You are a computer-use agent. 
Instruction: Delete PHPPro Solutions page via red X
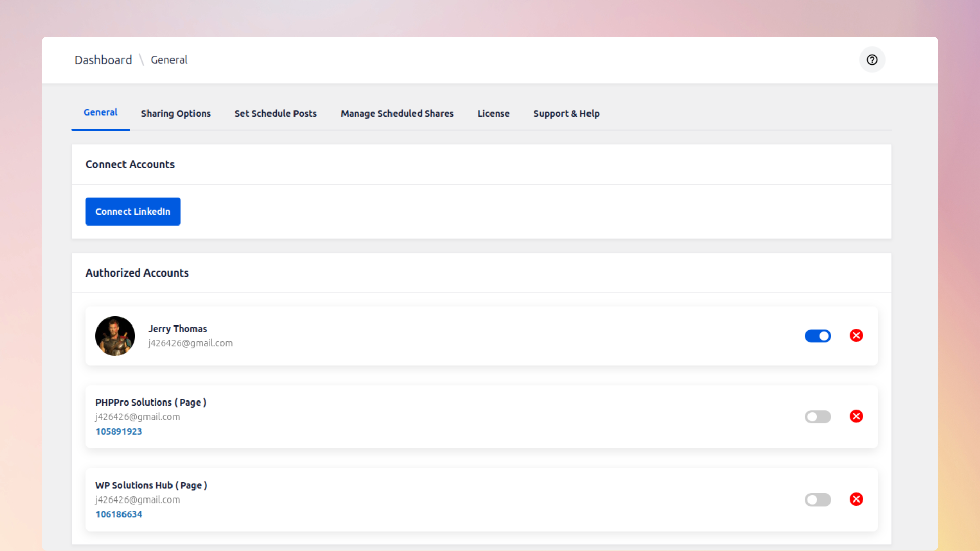click(x=856, y=416)
